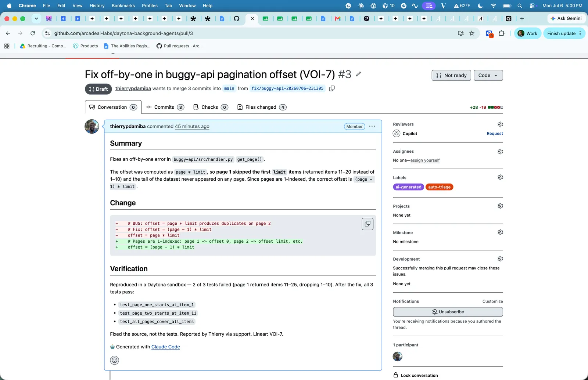Go back to previous page
The image size is (588, 380).
(x=8, y=33)
